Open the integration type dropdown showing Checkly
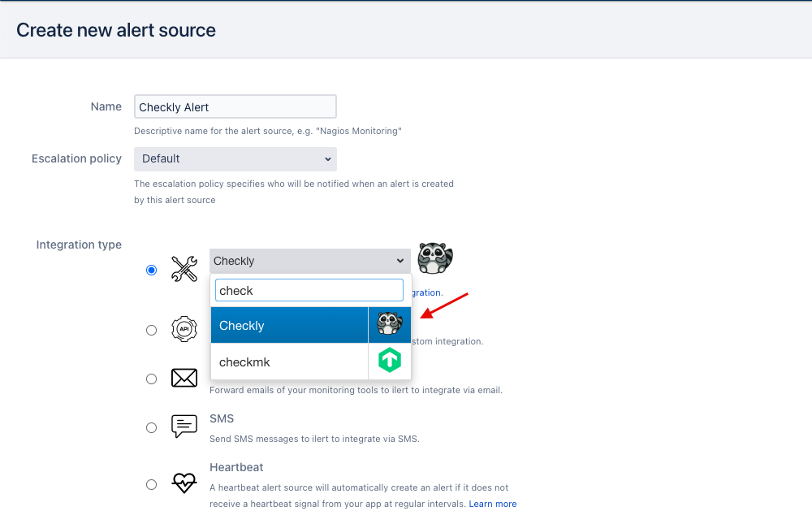Viewport: 812px width, 524px height. click(309, 261)
